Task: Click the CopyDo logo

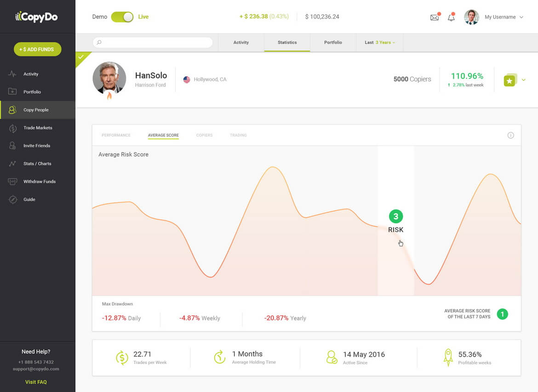Action: 36,17
